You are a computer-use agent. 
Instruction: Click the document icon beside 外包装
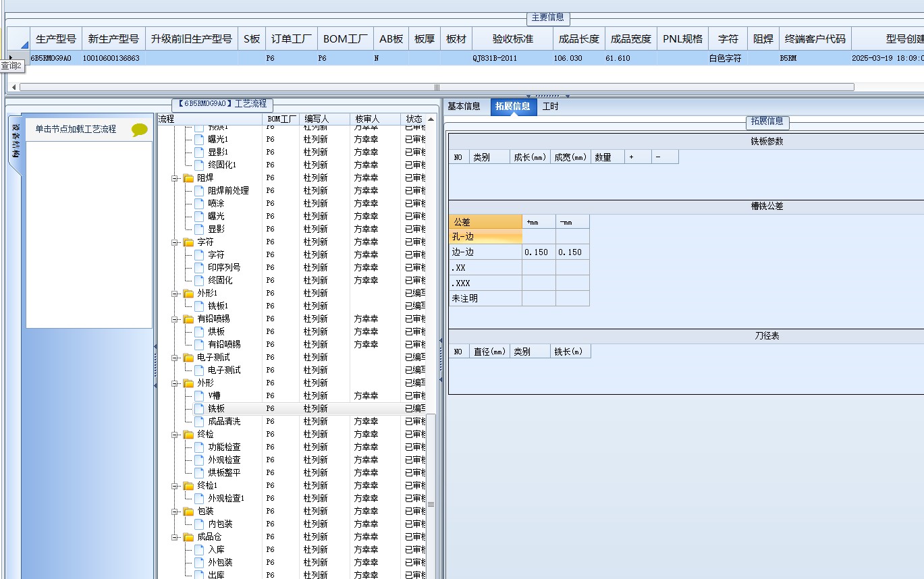tap(199, 563)
